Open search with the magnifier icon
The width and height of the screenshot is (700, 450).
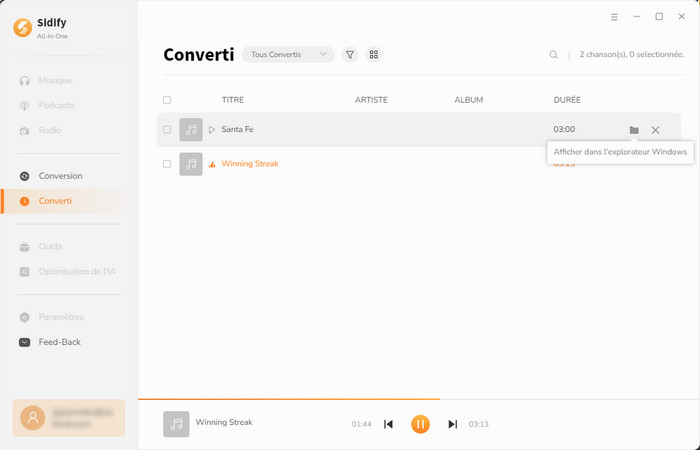[553, 55]
